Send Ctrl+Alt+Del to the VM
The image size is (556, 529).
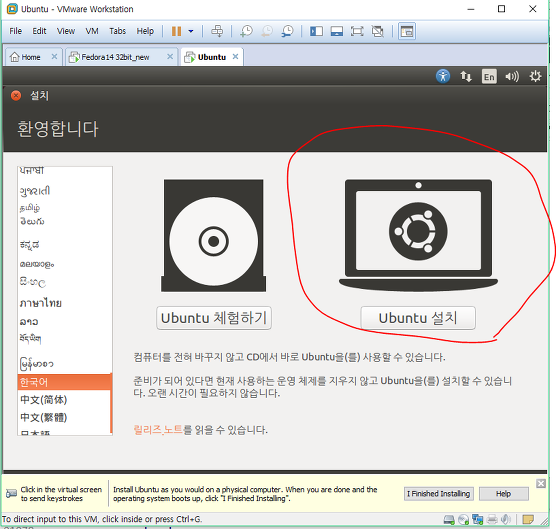pos(217,31)
